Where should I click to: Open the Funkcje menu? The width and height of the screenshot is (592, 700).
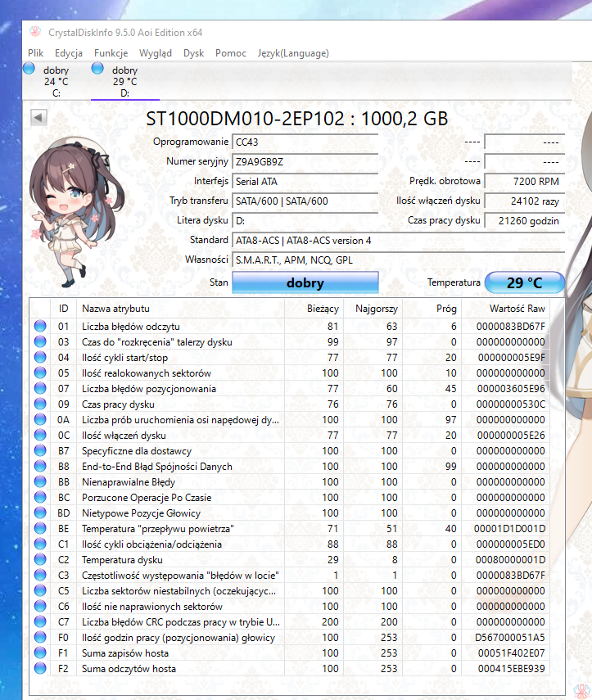(x=111, y=53)
